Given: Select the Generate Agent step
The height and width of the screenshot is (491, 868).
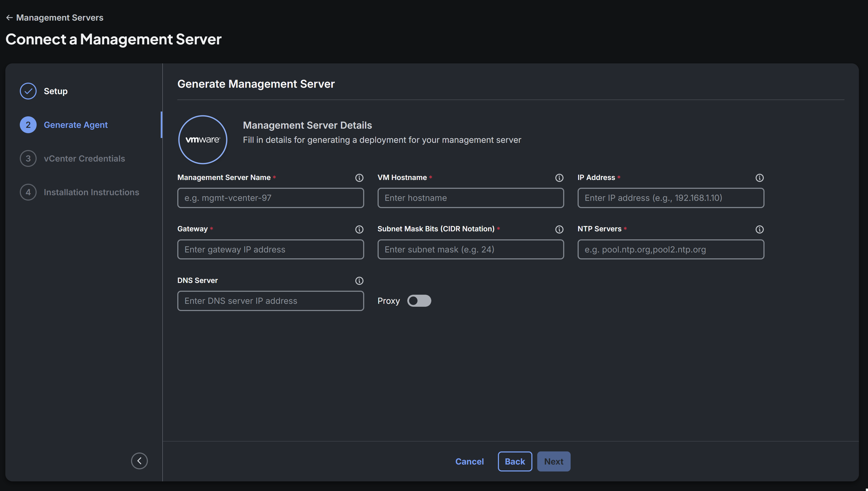Looking at the screenshot, I should [x=76, y=125].
